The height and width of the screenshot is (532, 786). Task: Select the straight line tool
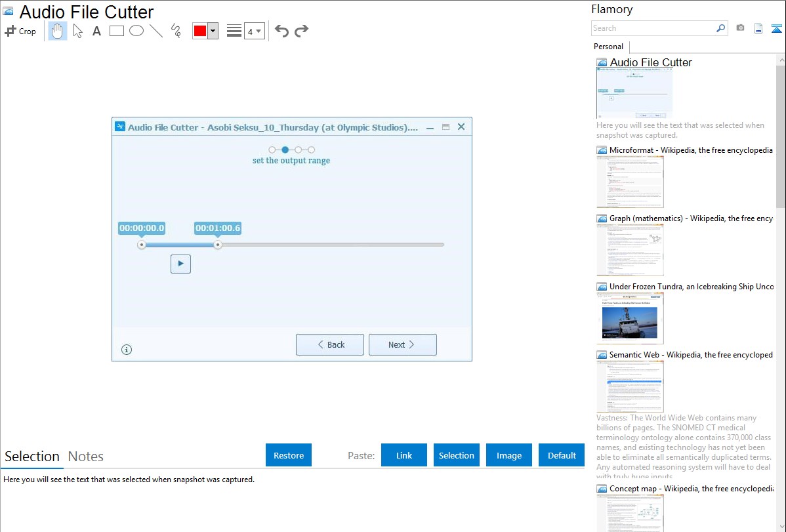[x=156, y=31]
